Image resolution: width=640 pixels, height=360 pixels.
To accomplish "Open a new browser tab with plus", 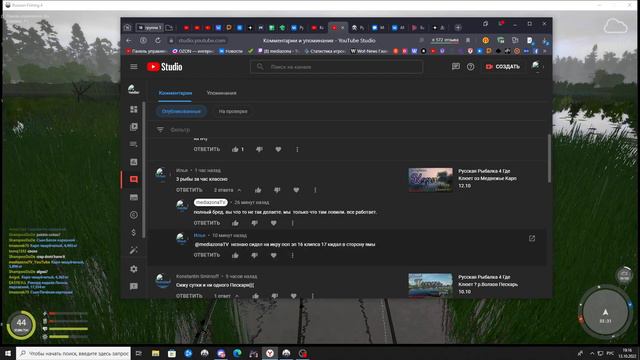I will point(458,28).
